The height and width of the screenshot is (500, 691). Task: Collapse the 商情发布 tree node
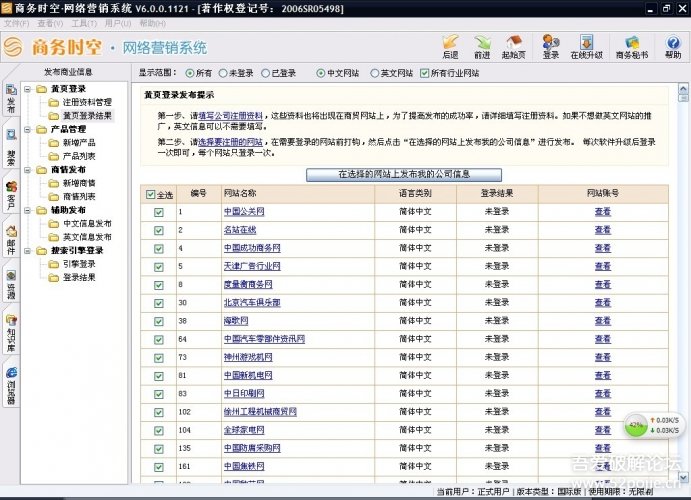pos(28,170)
